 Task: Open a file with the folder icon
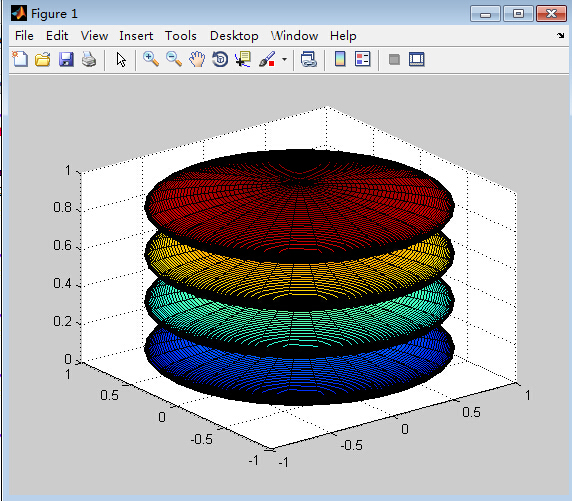[43, 59]
